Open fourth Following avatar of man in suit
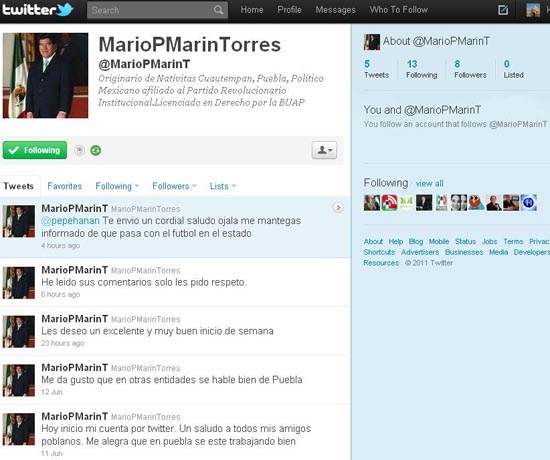This screenshot has height=460, width=550. pyautogui.click(x=424, y=202)
